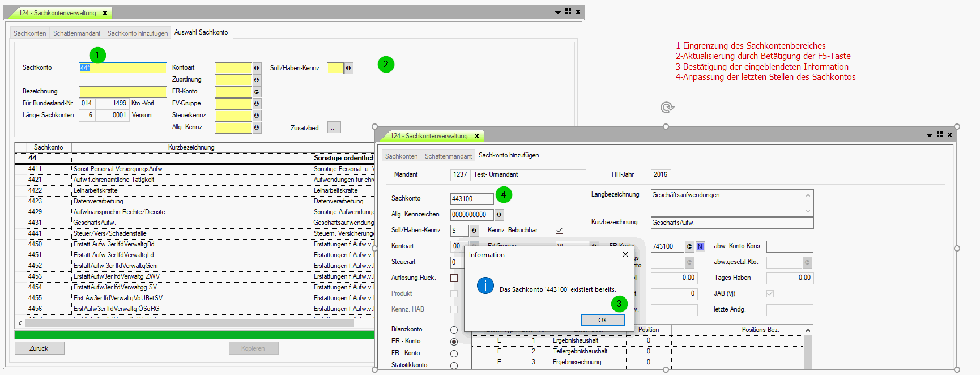Click the rotate handle above the overlay window
Image resolution: width=980 pixels, height=375 pixels.
coord(667,108)
